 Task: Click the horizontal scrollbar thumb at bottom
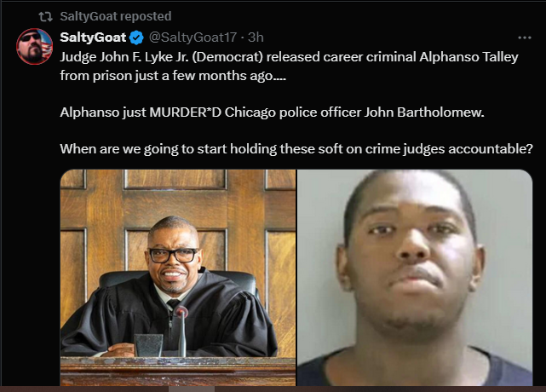click(192, 389)
